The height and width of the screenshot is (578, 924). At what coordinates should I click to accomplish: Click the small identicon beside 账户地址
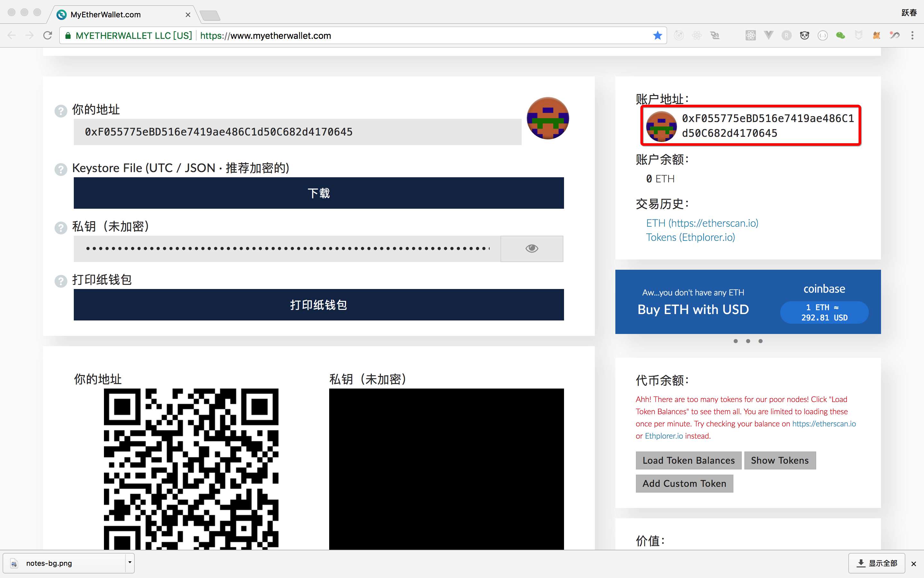(x=661, y=126)
